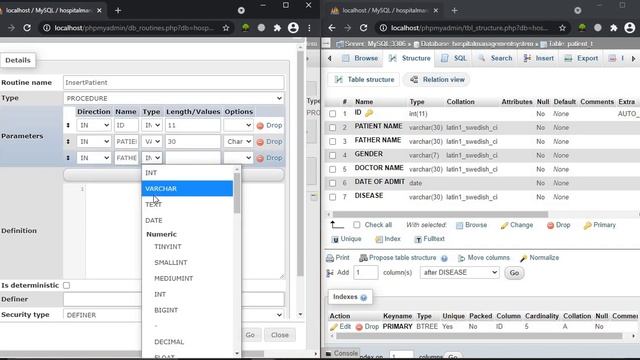Click Normalize wrench icon
Screen dimensions: 640x360
523,258
